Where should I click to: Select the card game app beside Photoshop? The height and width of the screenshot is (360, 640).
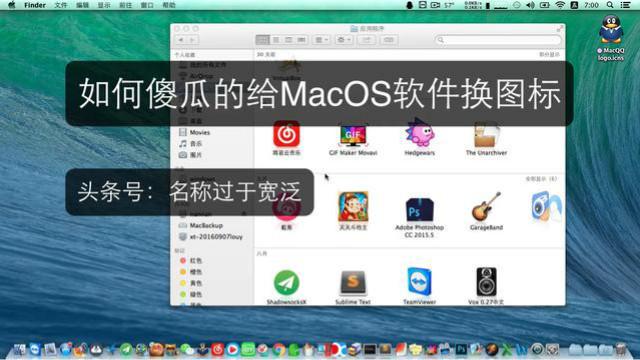[x=353, y=208]
